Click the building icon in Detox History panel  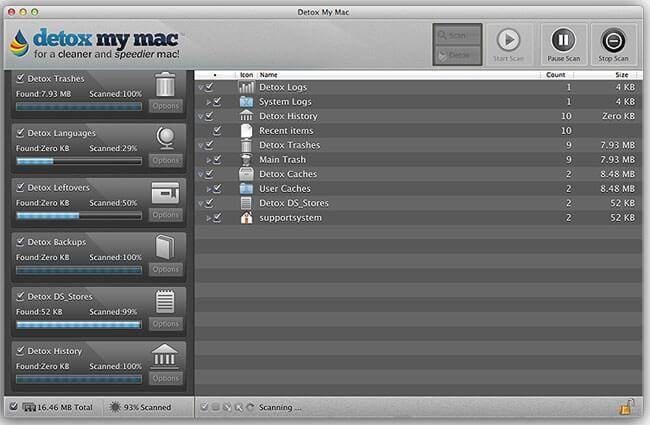[165, 356]
